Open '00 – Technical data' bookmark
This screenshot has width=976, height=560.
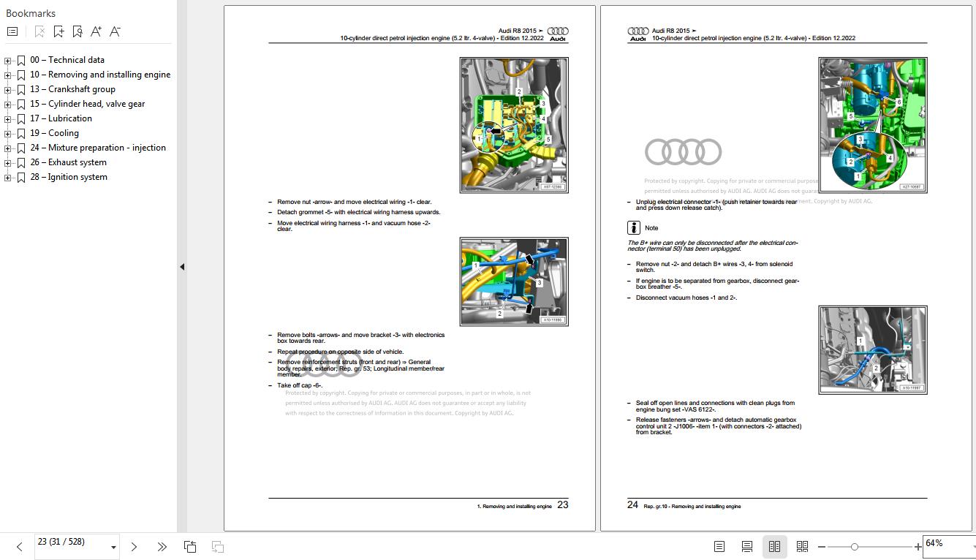click(67, 60)
